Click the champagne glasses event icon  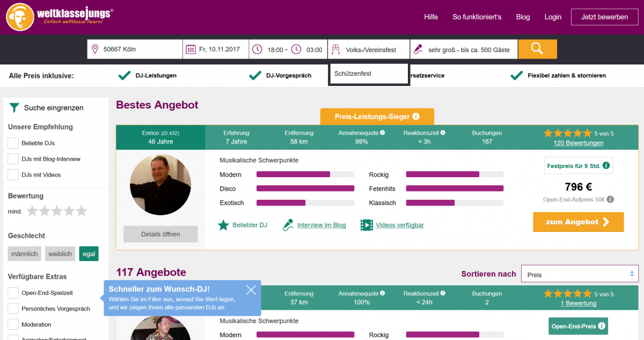click(336, 49)
